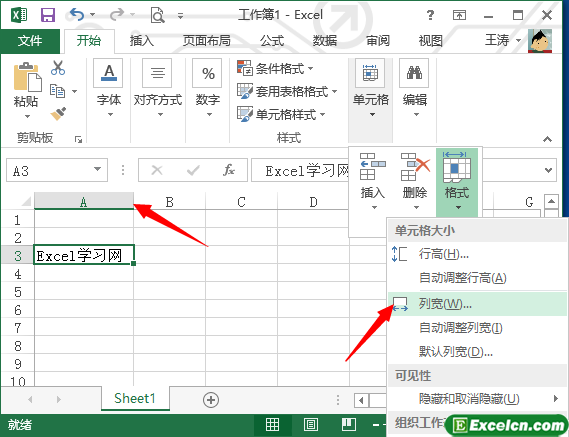Image resolution: width=569 pixels, height=437 pixels.
Task: Select 默认列宽(D)... menu item
Action: (477, 352)
